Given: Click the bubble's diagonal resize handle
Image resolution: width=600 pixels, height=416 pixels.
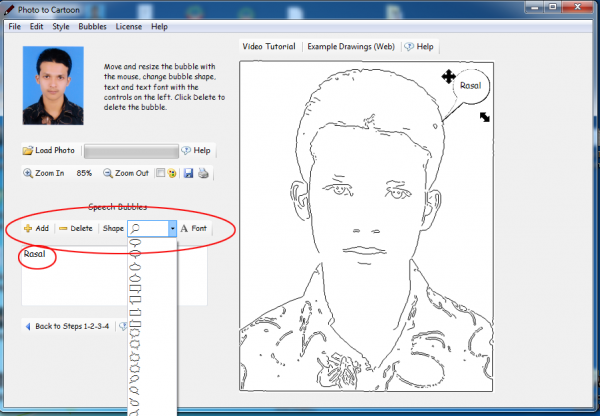Looking at the screenshot, I should [x=484, y=117].
